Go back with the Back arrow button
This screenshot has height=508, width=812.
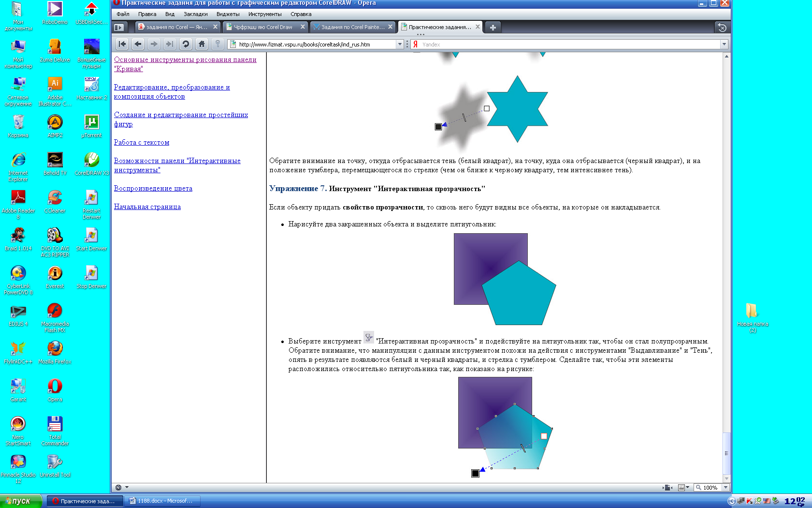click(138, 44)
